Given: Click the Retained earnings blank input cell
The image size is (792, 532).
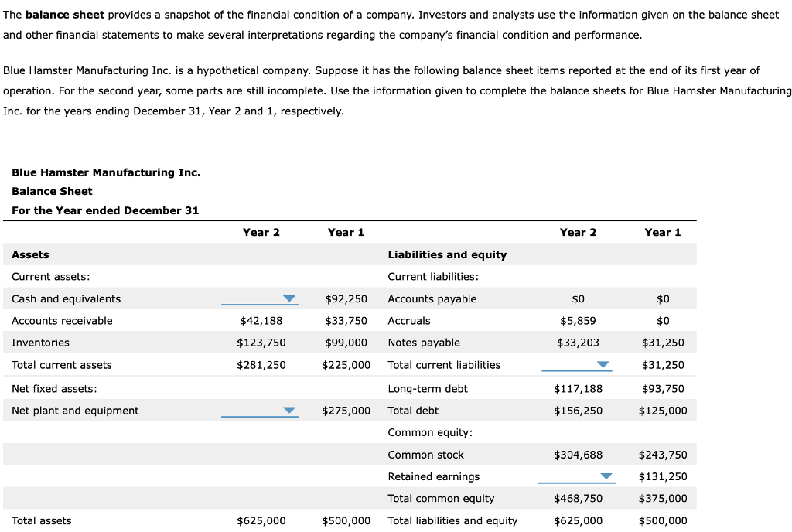Looking at the screenshot, I should 576,476.
